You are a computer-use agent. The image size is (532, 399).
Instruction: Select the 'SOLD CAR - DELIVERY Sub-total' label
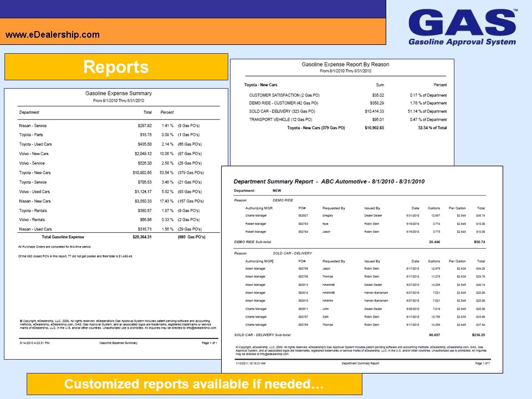click(262, 335)
